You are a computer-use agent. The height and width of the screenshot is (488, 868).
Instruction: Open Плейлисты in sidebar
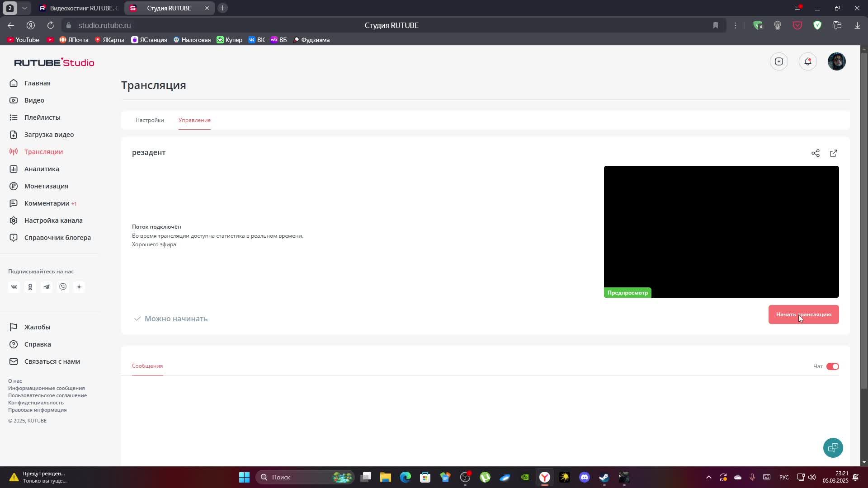tap(42, 117)
